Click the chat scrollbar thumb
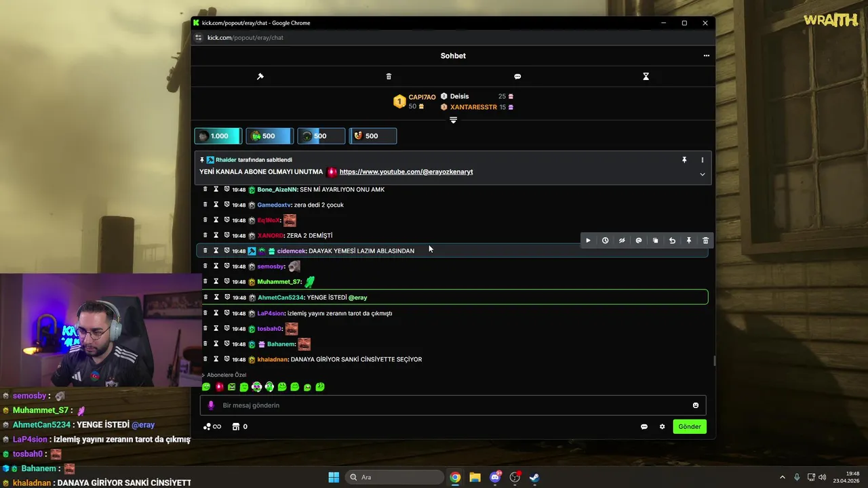The image size is (868, 488). 714,361
